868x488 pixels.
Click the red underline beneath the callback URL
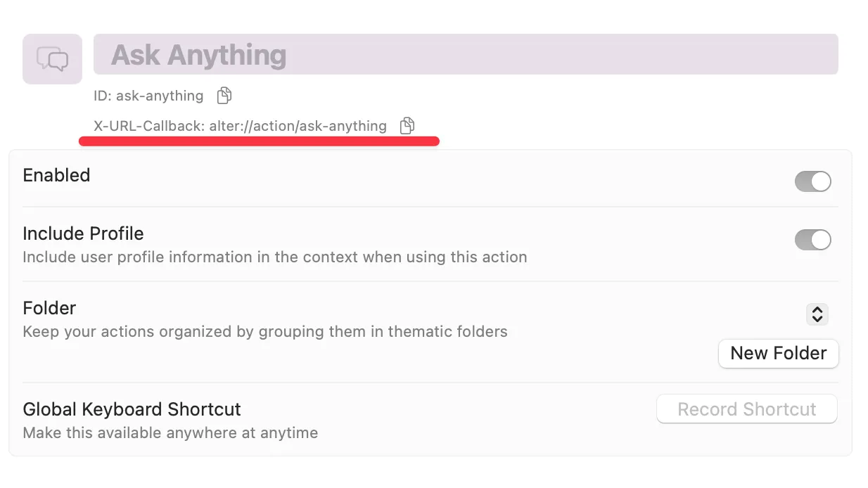[x=259, y=141]
